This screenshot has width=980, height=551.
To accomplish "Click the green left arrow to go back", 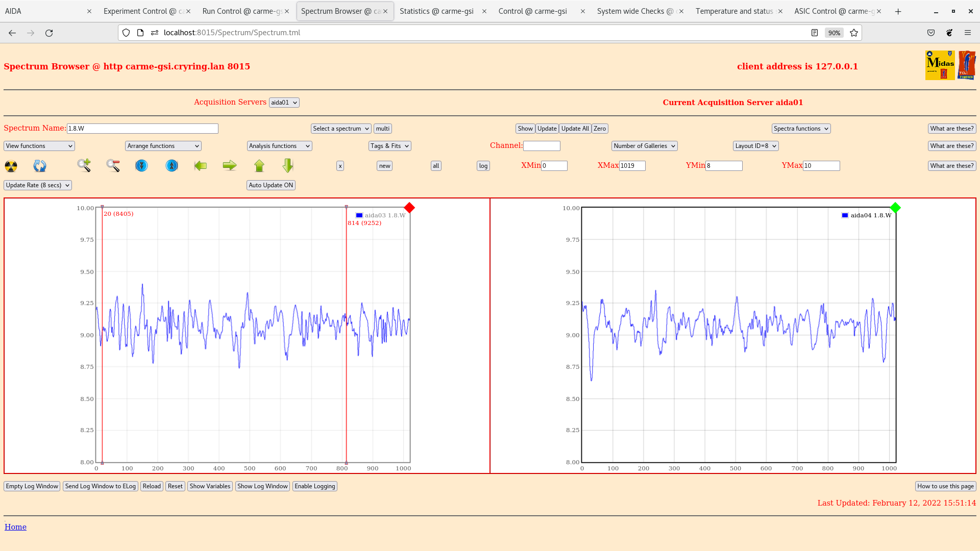I will [x=201, y=165].
